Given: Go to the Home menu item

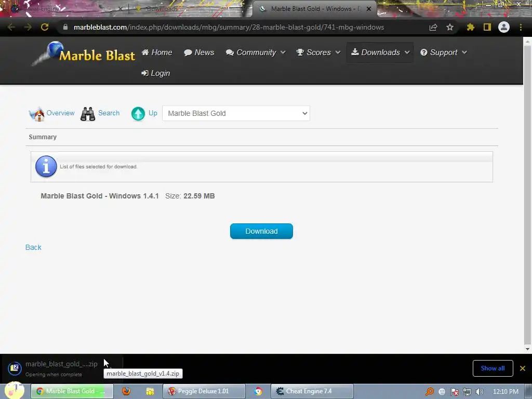Looking at the screenshot, I should [157, 52].
